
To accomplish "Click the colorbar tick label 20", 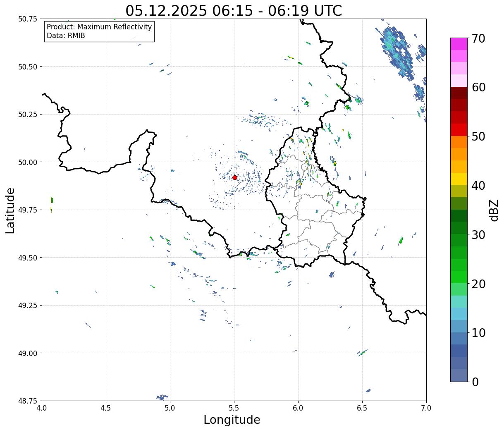I will 478,284.
